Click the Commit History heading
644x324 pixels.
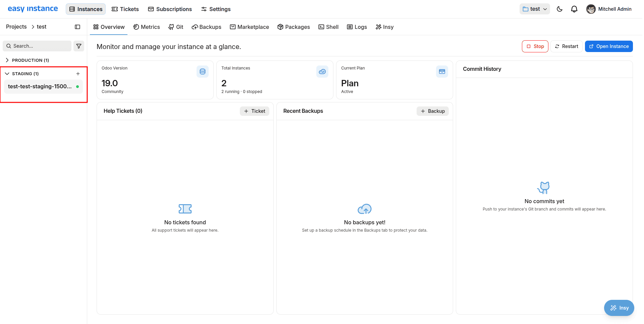pyautogui.click(x=482, y=69)
